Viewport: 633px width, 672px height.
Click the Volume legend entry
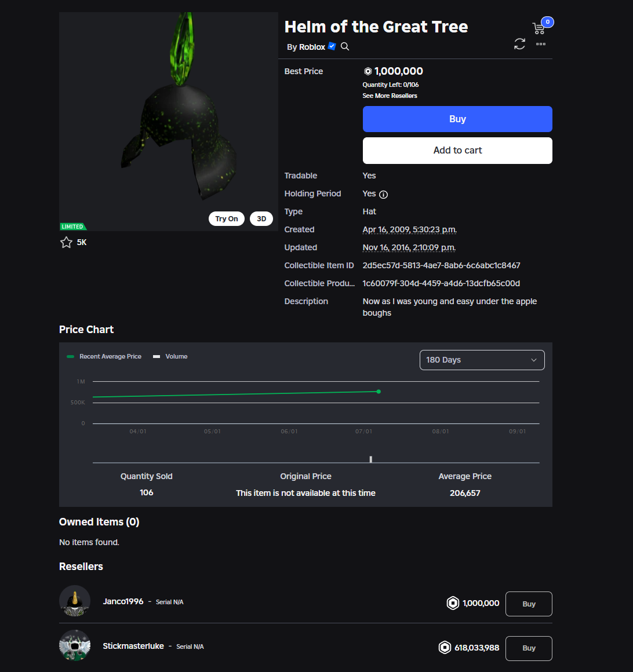170,357
